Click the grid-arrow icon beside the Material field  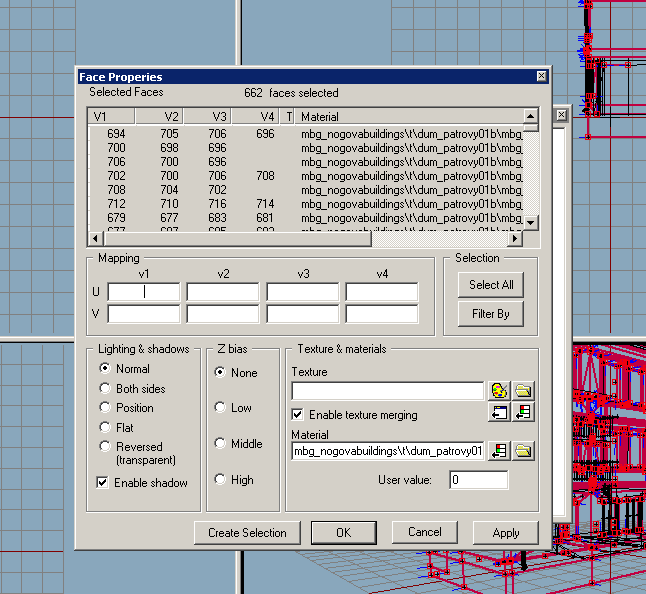(499, 451)
